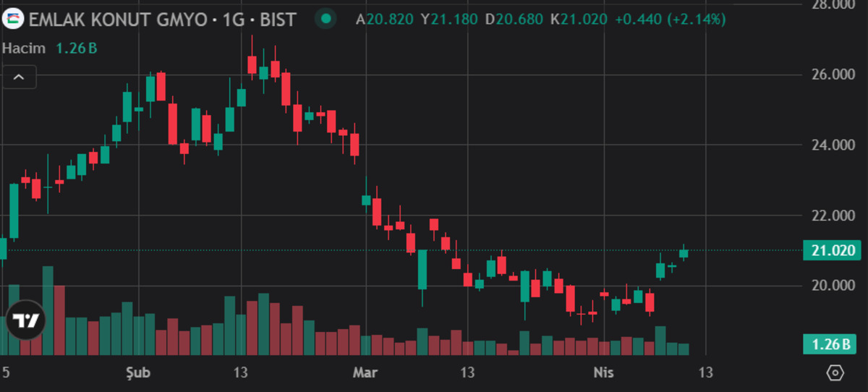Select the Hacim volume indicator label
Image resolution: width=868 pixels, height=392 pixels.
click(24, 48)
